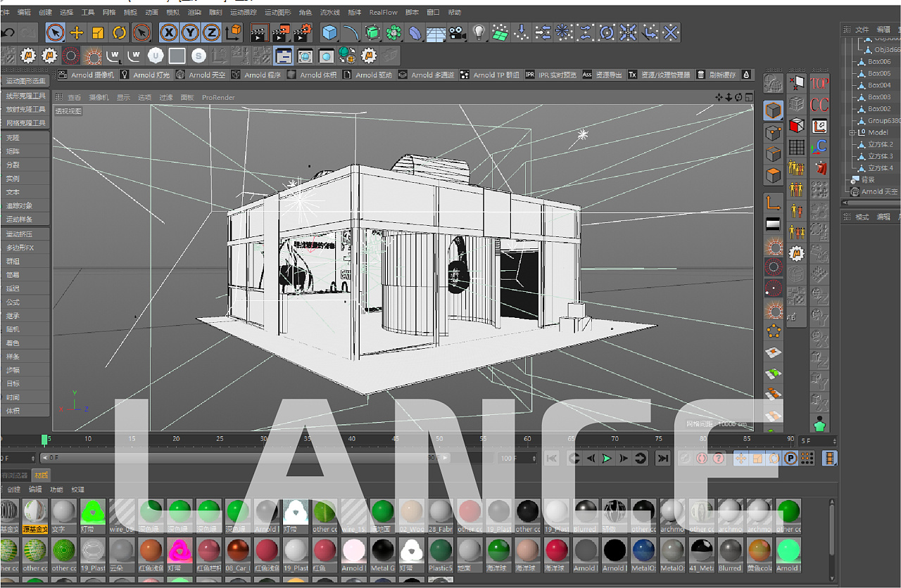Click the 追踪对象 button
901x588 pixels.
coord(25,206)
